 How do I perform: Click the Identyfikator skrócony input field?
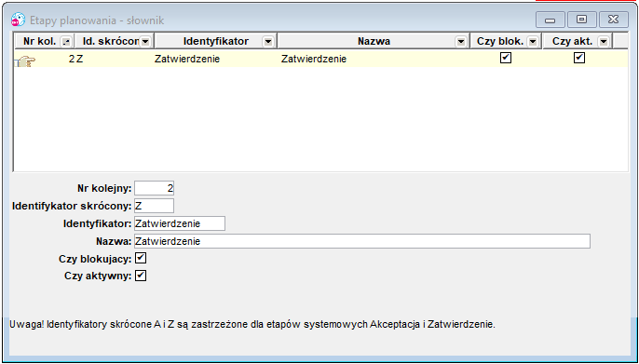tap(154, 206)
